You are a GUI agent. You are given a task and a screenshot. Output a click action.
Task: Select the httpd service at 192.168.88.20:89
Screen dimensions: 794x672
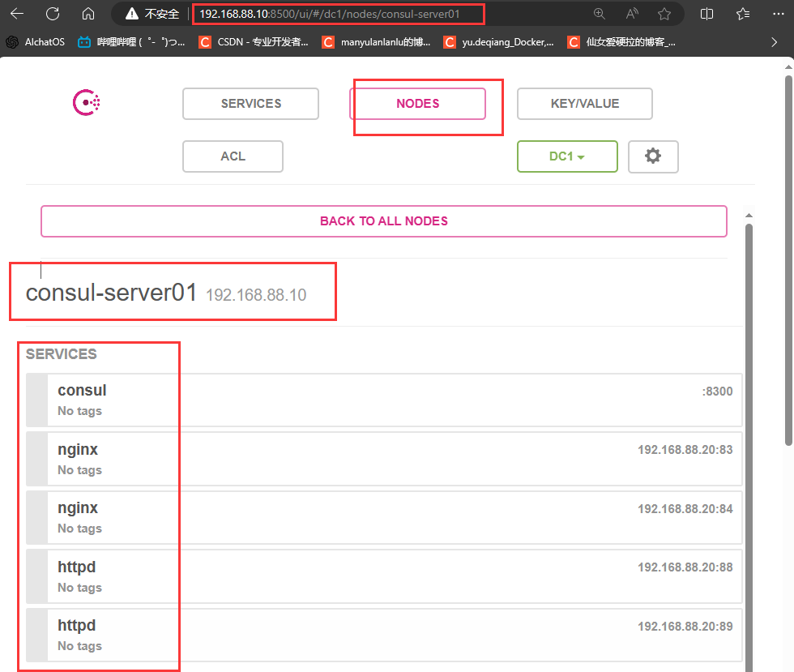[384, 635]
